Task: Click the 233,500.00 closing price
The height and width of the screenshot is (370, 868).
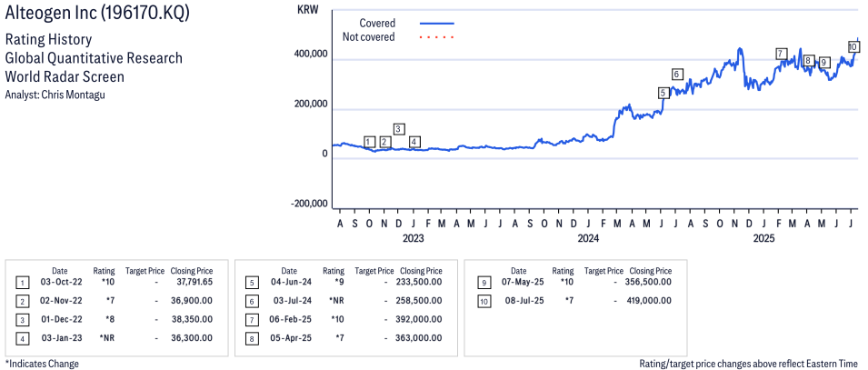Action: tap(419, 283)
